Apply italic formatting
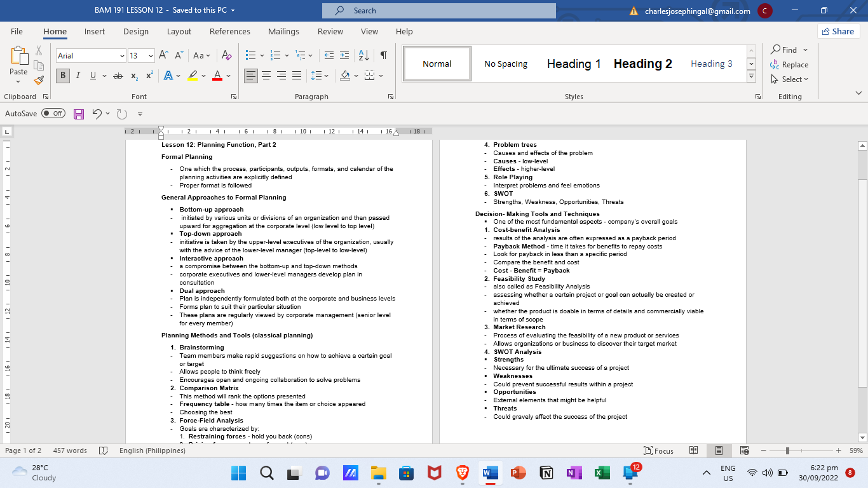 click(x=78, y=76)
